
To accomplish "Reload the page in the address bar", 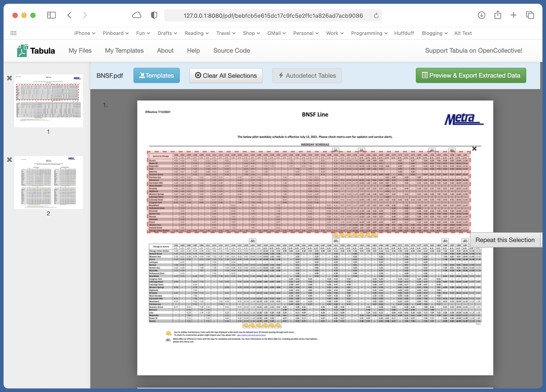I will click(376, 16).
